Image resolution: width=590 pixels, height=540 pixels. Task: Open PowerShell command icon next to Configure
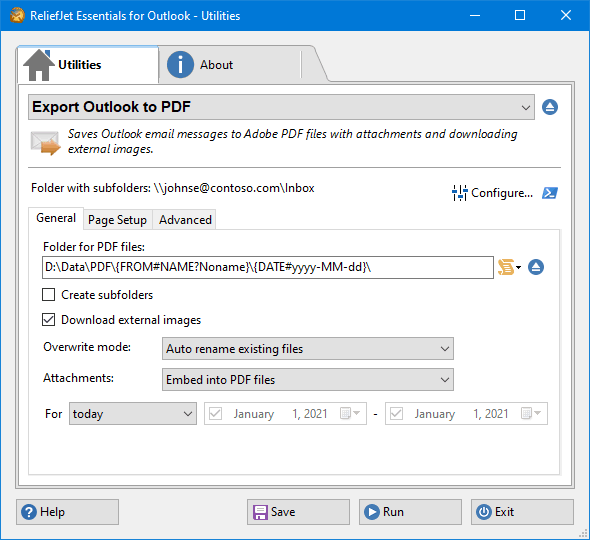coord(550,193)
